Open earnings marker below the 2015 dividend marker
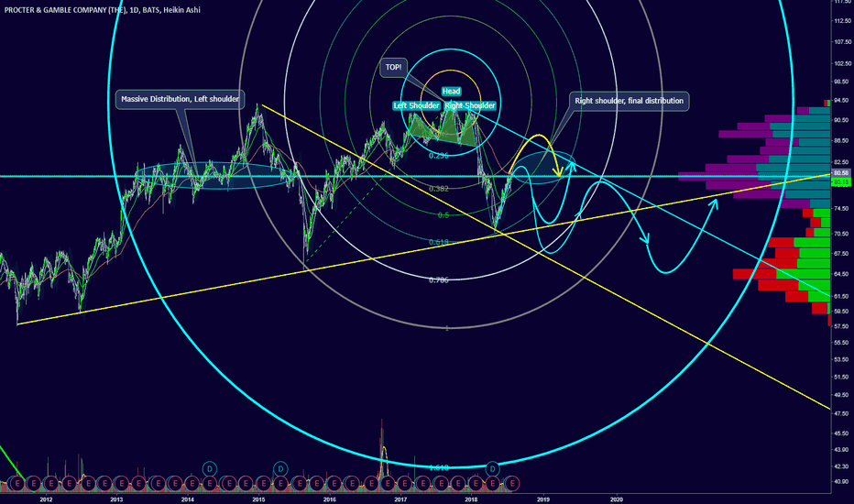Viewport: 854px width, 504px height. pyautogui.click(x=280, y=483)
